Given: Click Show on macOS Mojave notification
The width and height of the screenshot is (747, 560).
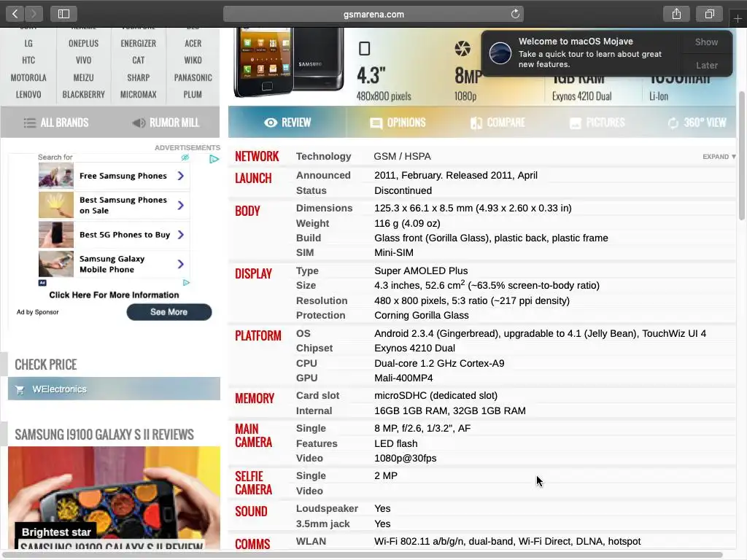Looking at the screenshot, I should tap(706, 42).
